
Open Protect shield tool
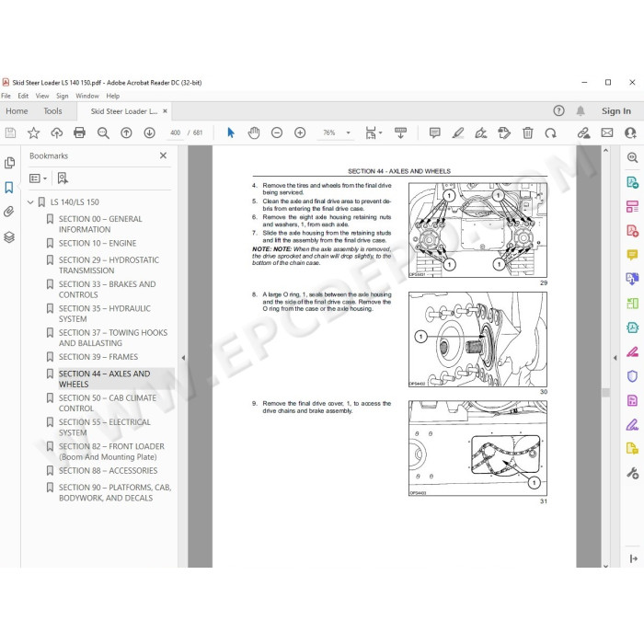[x=632, y=375]
